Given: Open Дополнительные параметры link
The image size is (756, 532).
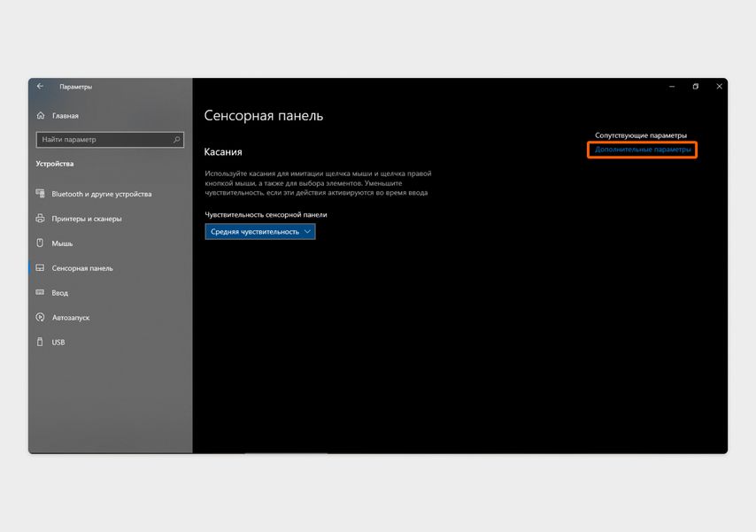Looking at the screenshot, I should [642, 150].
